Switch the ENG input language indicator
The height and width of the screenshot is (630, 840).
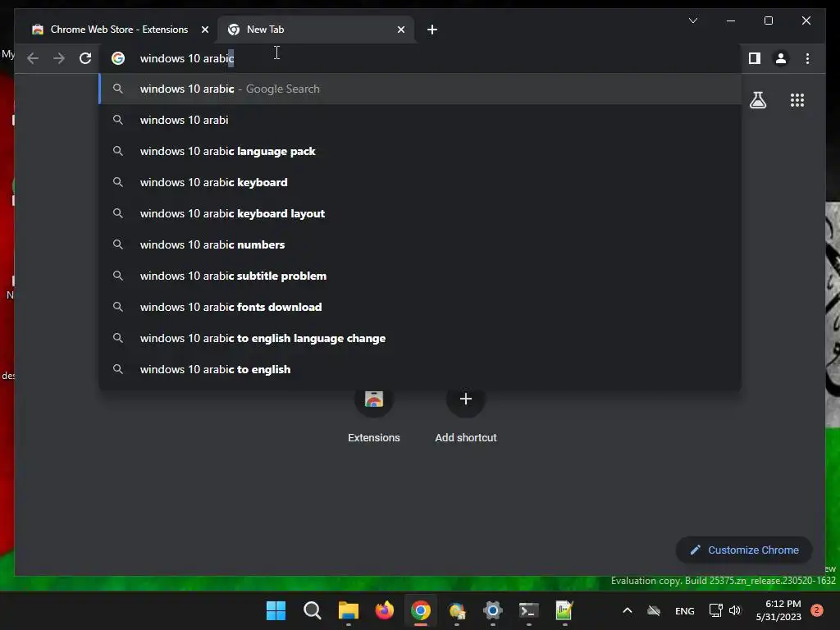click(x=685, y=610)
